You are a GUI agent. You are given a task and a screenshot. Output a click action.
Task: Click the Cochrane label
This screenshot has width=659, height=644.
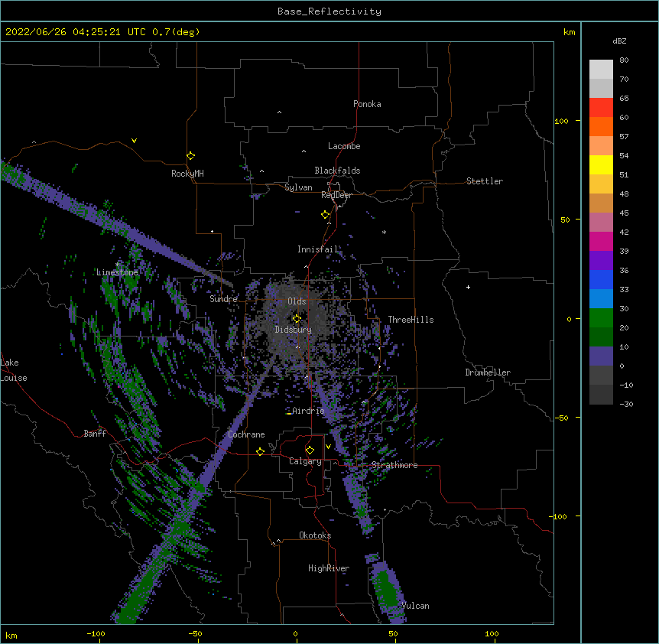click(246, 434)
